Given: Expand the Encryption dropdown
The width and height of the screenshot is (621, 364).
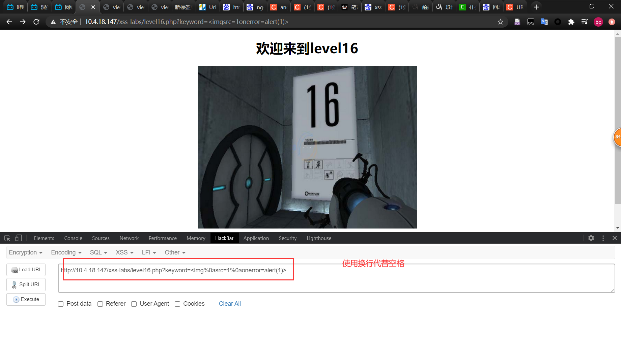Looking at the screenshot, I should (26, 252).
